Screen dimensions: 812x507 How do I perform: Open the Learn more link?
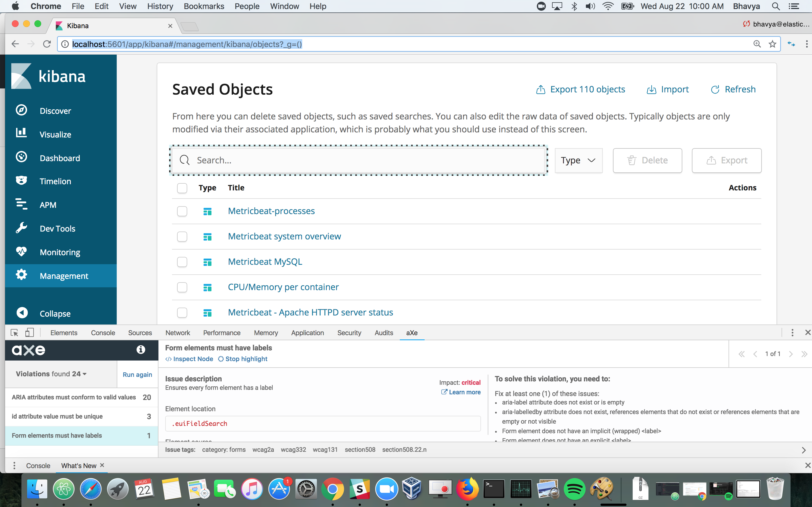(464, 392)
